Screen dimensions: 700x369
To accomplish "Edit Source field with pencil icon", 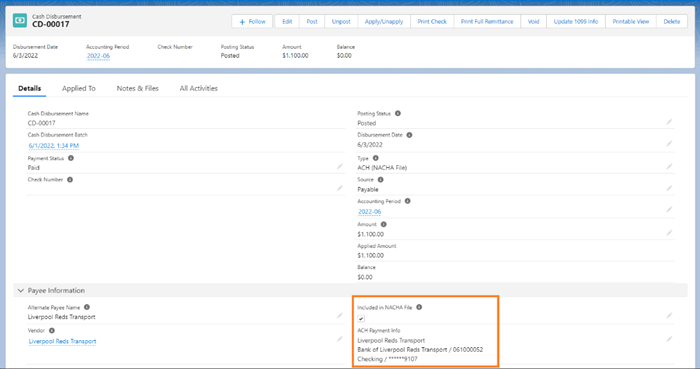I will coord(669,188).
